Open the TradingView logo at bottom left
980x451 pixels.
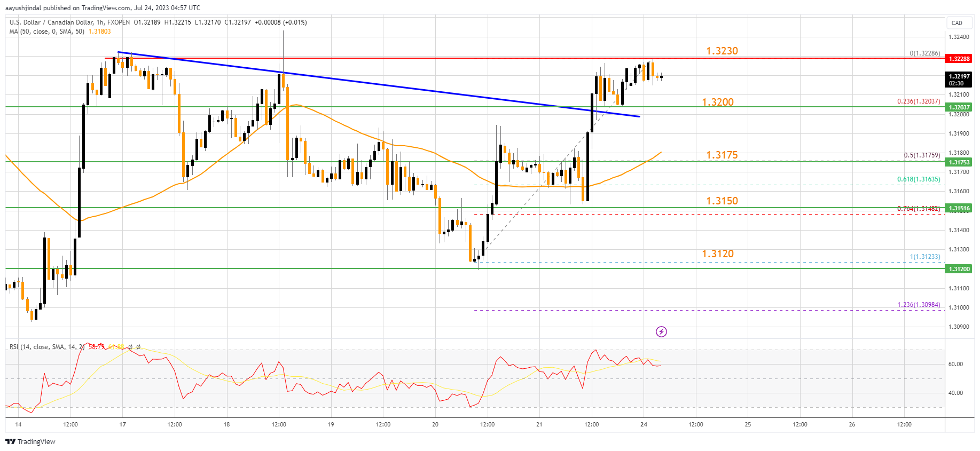click(30, 441)
